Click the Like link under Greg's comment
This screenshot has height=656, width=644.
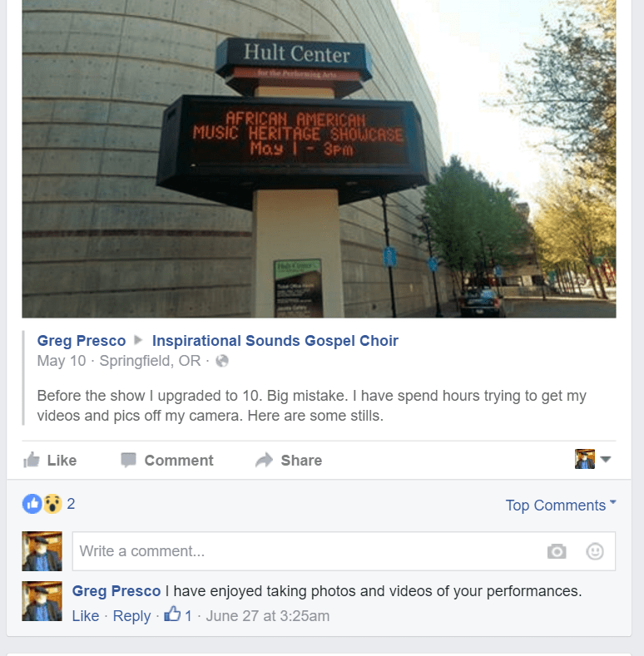(86, 616)
